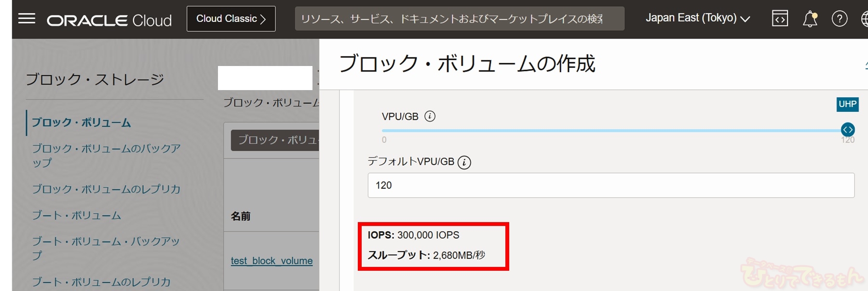Open the notifications bell
The width and height of the screenshot is (868, 291).
(x=810, y=19)
